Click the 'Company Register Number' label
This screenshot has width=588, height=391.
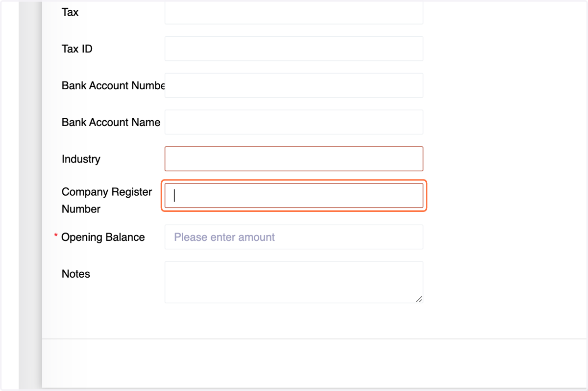coord(107,200)
